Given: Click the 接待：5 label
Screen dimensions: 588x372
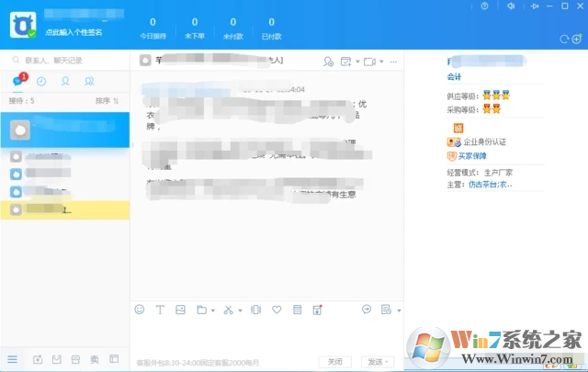Looking at the screenshot, I should (21, 101).
